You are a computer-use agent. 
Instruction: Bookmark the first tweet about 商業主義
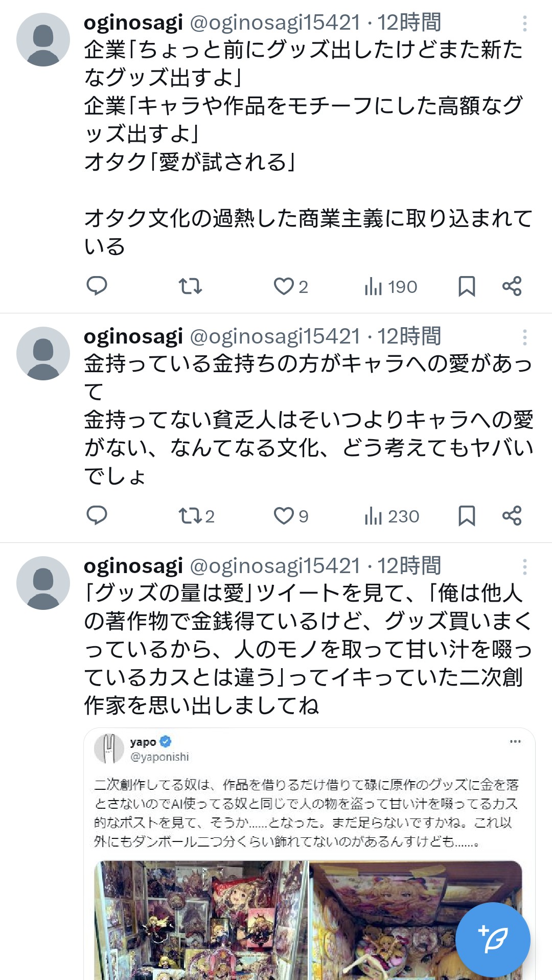click(467, 286)
